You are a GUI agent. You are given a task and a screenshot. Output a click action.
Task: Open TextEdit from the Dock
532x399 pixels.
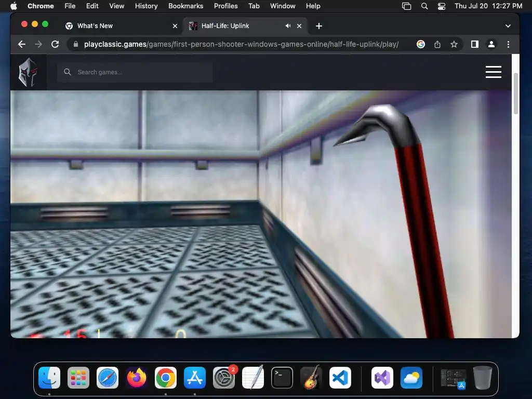click(x=253, y=378)
